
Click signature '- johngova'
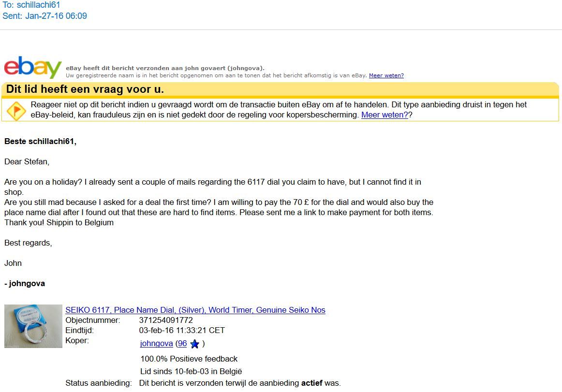point(25,284)
